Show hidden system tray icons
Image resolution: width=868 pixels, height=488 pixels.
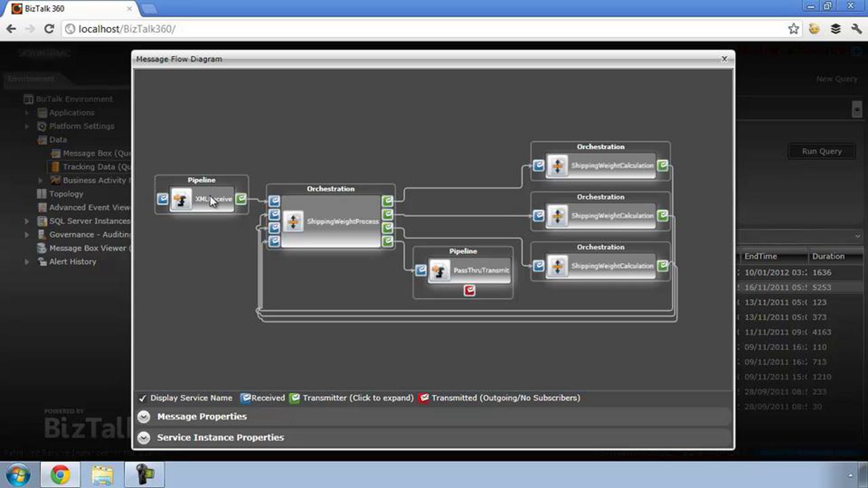[850, 475]
